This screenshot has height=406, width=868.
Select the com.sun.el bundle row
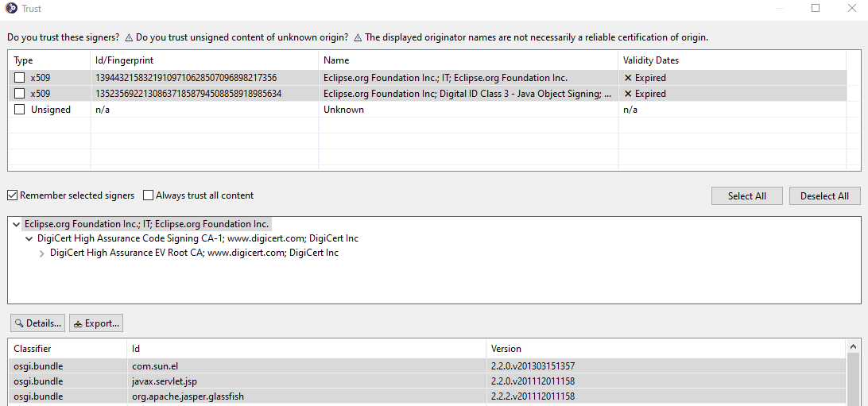(149, 366)
